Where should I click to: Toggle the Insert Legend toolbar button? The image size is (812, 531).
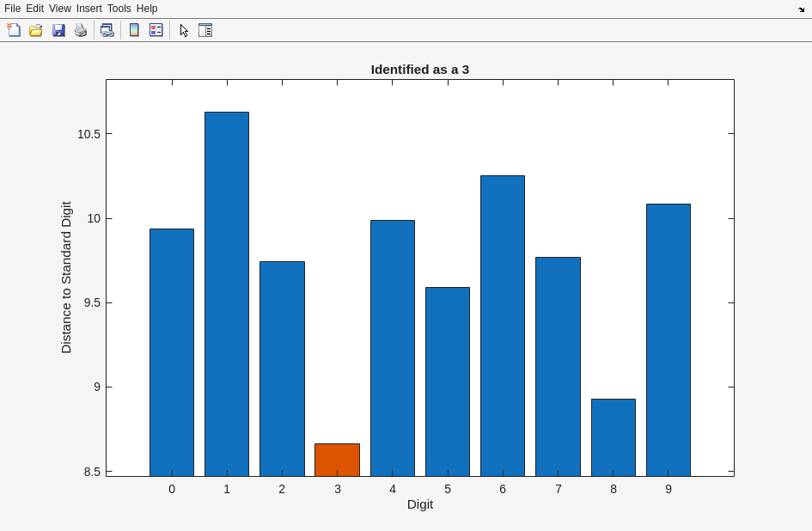click(x=156, y=30)
